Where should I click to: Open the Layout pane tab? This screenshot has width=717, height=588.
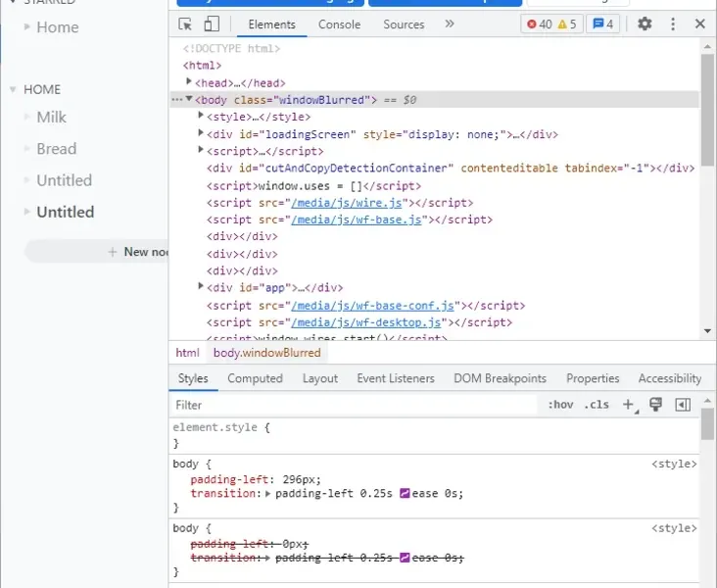pos(320,378)
